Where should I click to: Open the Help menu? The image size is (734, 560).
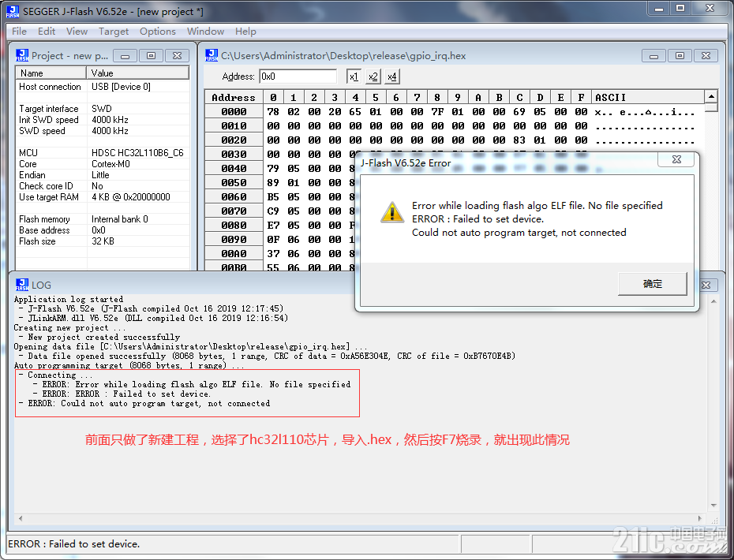coord(245,32)
